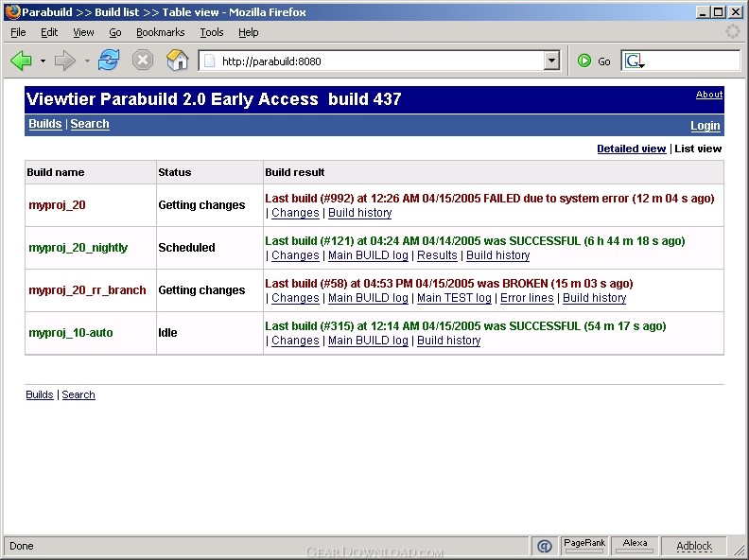Open the myproj_20_nightly build

point(78,248)
